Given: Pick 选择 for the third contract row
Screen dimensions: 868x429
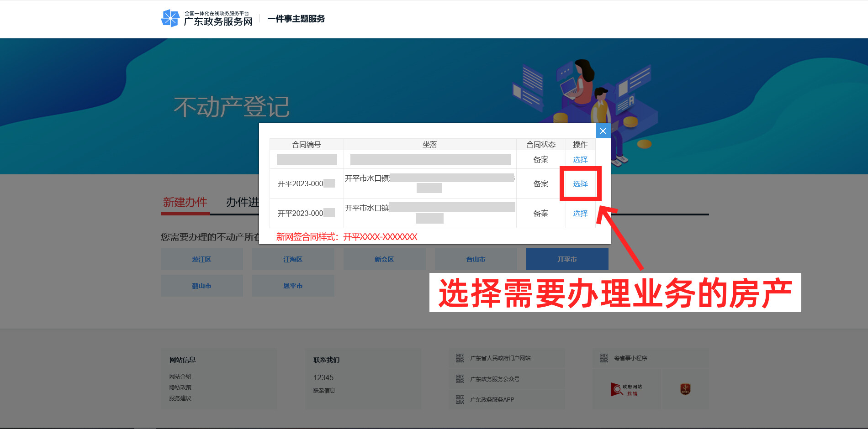Looking at the screenshot, I should click(x=580, y=214).
